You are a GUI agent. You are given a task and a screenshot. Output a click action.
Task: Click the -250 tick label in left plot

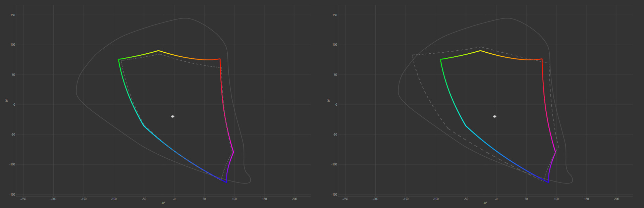(23, 199)
